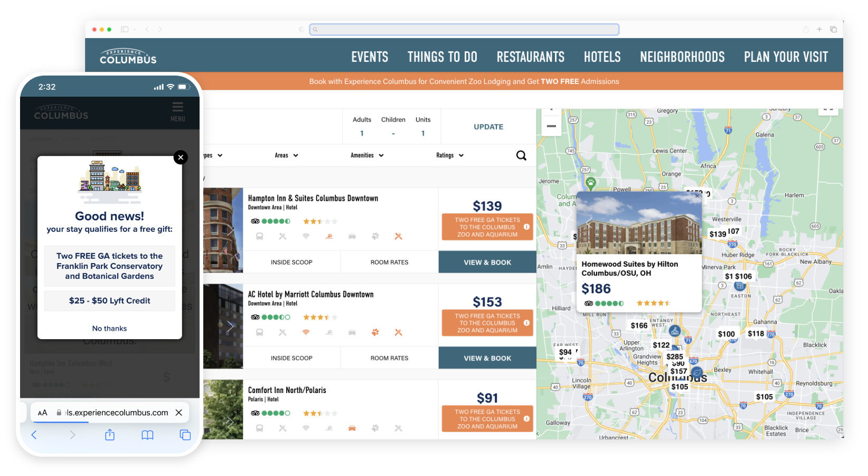
Task: Expand the Areas filter dropdown
Action: point(286,155)
